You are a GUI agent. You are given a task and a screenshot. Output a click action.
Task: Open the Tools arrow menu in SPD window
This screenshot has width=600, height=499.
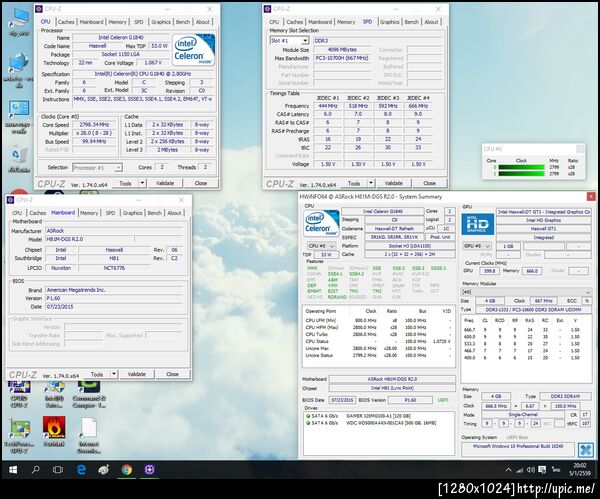[372, 183]
